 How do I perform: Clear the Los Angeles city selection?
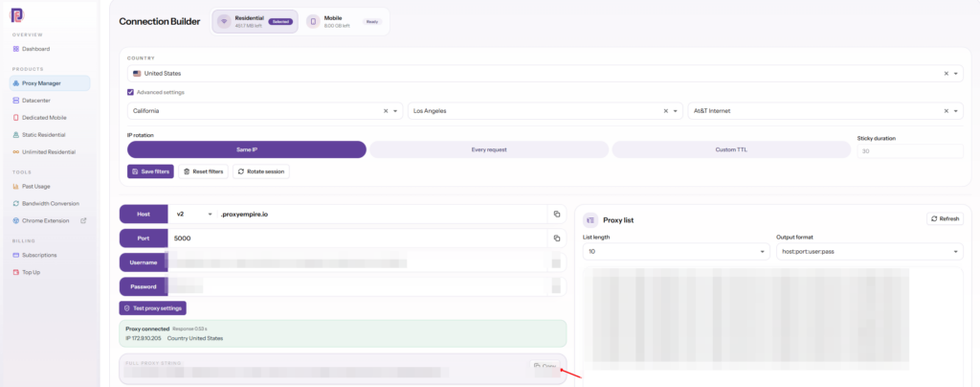[666, 111]
